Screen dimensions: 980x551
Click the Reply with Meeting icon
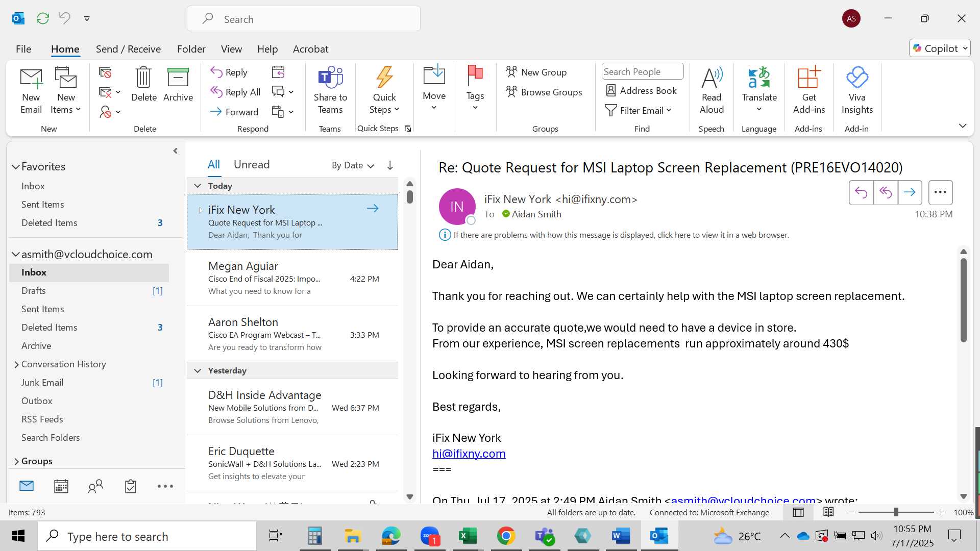click(x=278, y=72)
